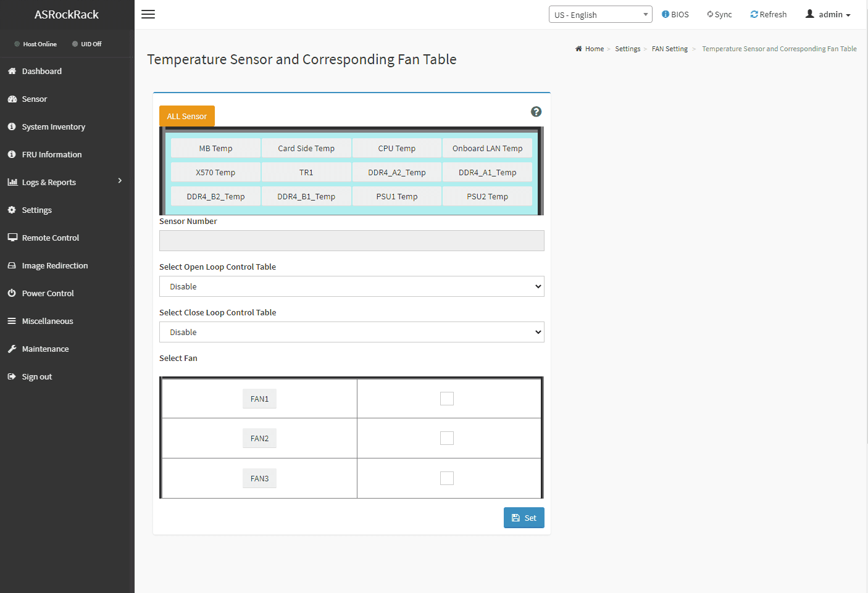The image size is (868, 593).
Task: Click the Sensor Number input field
Action: tap(351, 241)
